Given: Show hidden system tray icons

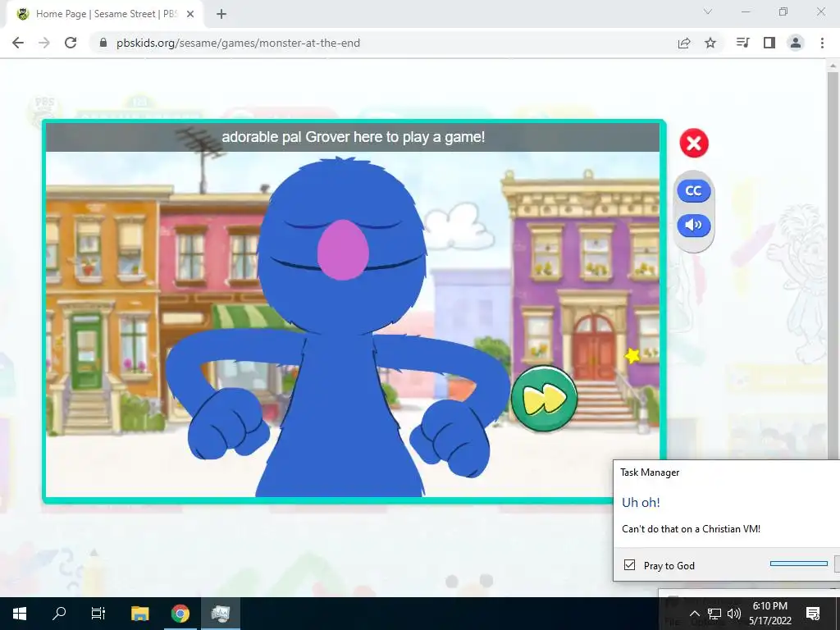Looking at the screenshot, I should pyautogui.click(x=694, y=614).
